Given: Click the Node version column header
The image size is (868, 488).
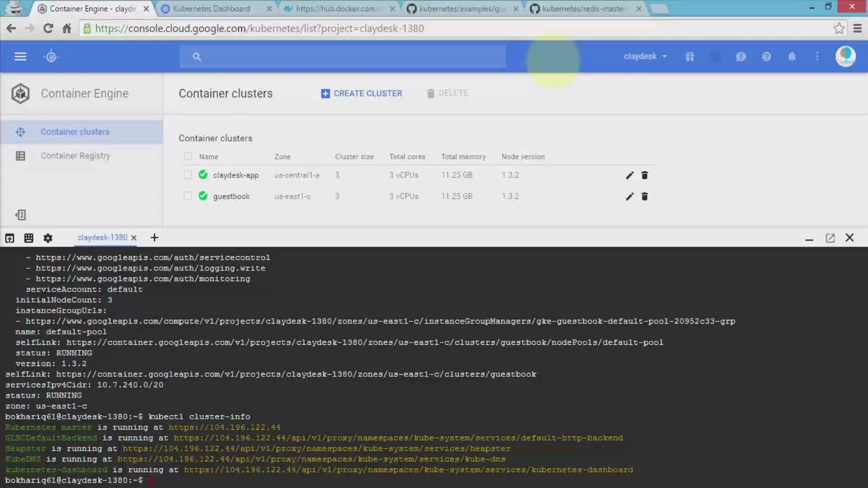Looking at the screenshot, I should coord(523,157).
